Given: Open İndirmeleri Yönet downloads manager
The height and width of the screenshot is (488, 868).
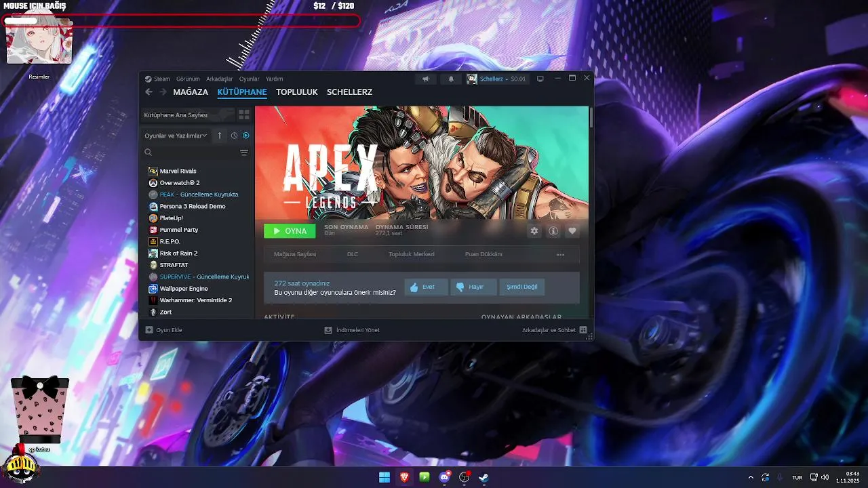Looking at the screenshot, I should click(352, 330).
